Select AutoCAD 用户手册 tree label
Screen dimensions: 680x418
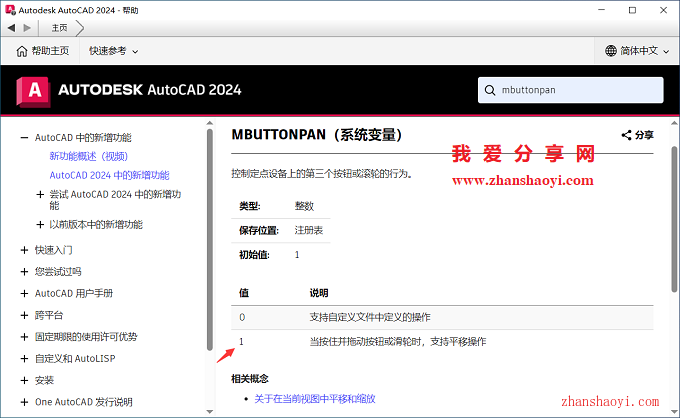click(x=74, y=294)
